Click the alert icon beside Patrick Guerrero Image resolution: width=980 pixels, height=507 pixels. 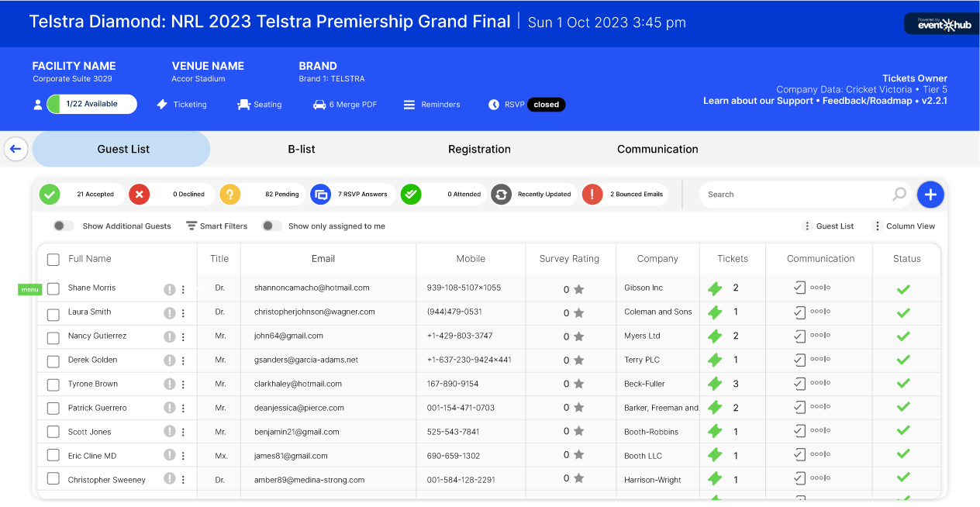tap(169, 408)
